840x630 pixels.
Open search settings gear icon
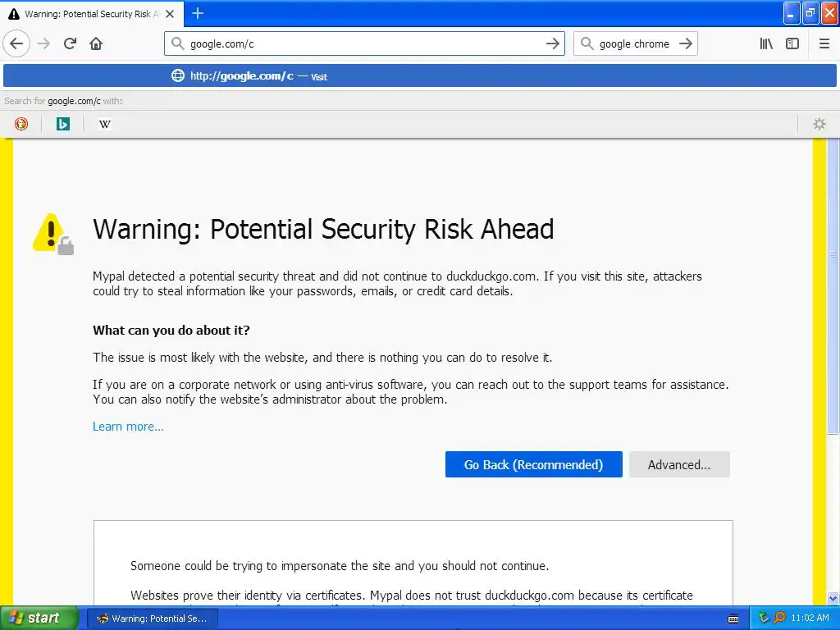click(819, 124)
